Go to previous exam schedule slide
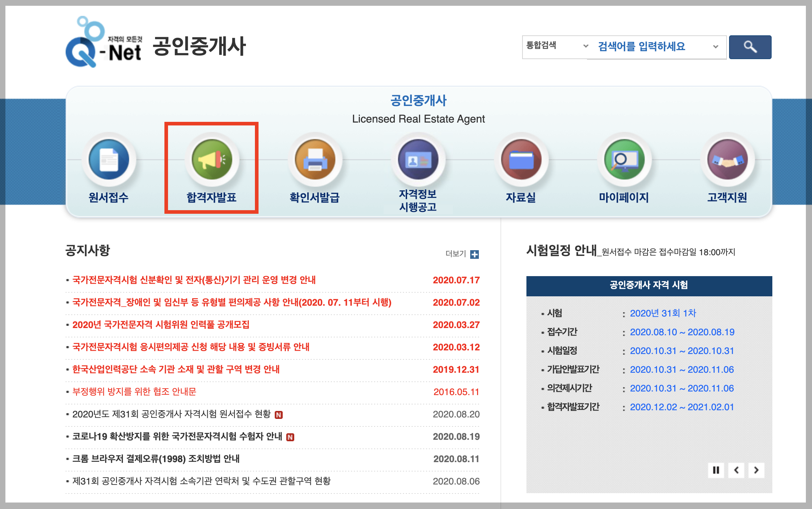The height and width of the screenshot is (509, 812). pos(736,470)
